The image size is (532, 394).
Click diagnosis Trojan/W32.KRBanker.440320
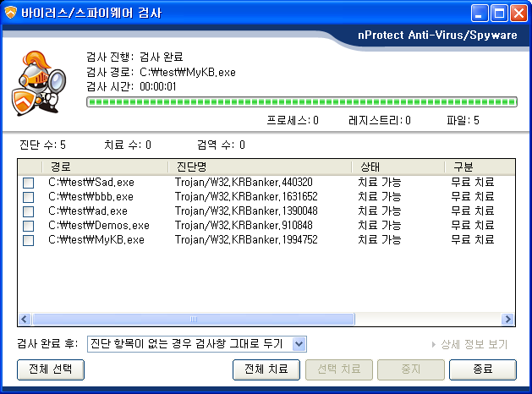(x=244, y=183)
